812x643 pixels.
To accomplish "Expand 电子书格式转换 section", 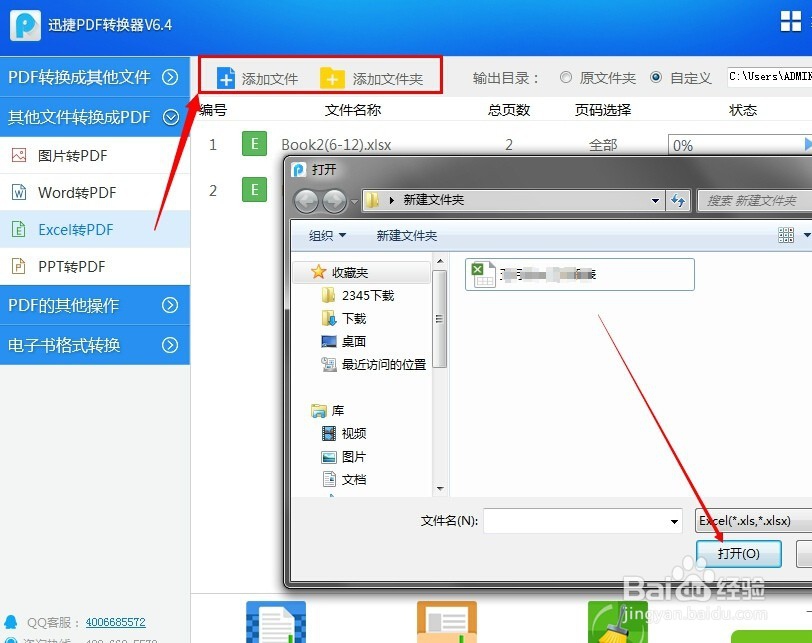I will [x=95, y=345].
